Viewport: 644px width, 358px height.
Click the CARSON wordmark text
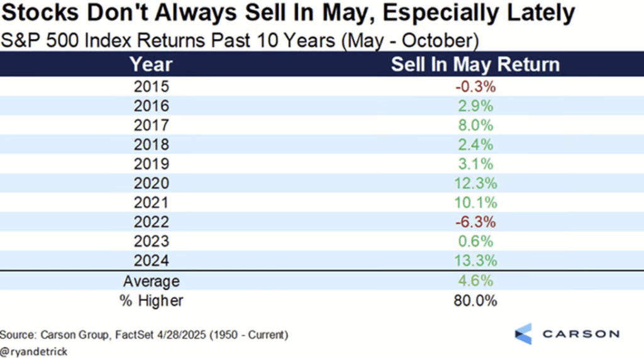pyautogui.click(x=580, y=334)
